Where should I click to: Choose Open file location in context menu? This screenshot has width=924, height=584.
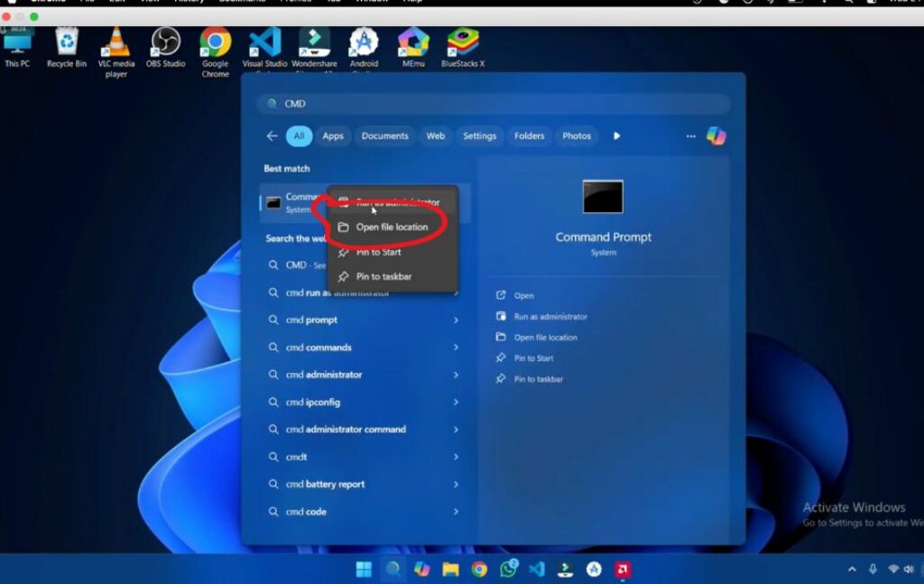(393, 227)
